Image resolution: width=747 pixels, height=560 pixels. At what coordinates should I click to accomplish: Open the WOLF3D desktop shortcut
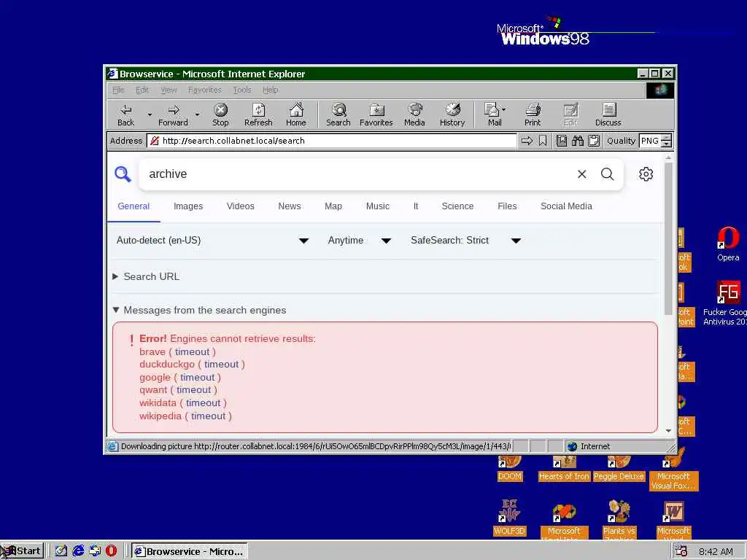point(509,518)
